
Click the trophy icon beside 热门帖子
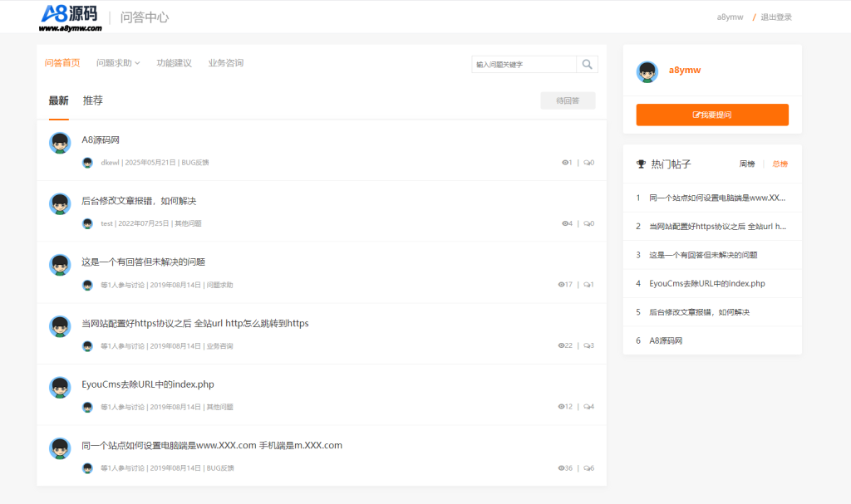tap(641, 164)
